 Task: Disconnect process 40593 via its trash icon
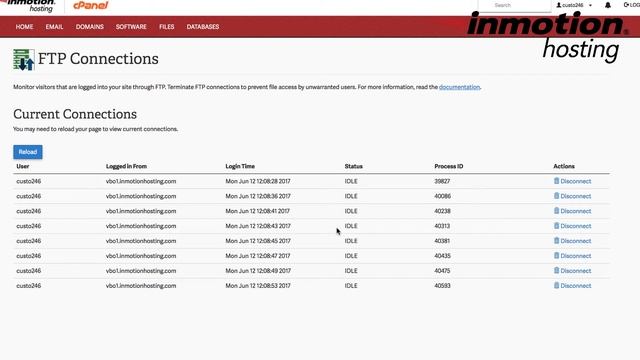(556, 286)
